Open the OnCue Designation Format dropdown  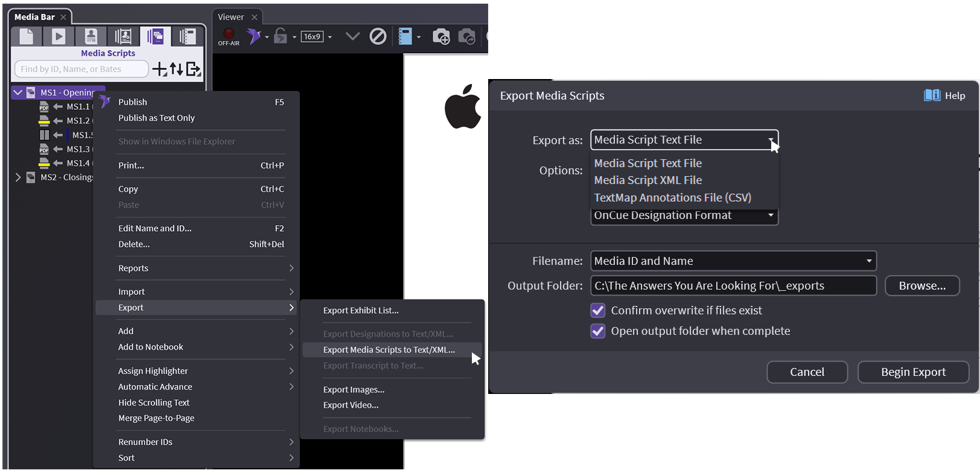pos(684,216)
